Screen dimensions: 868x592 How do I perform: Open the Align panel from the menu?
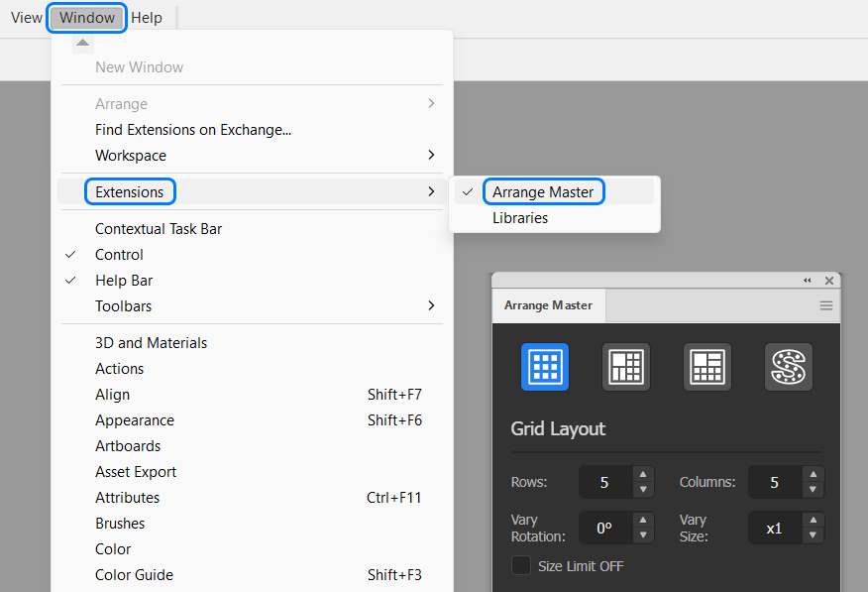click(x=252, y=395)
